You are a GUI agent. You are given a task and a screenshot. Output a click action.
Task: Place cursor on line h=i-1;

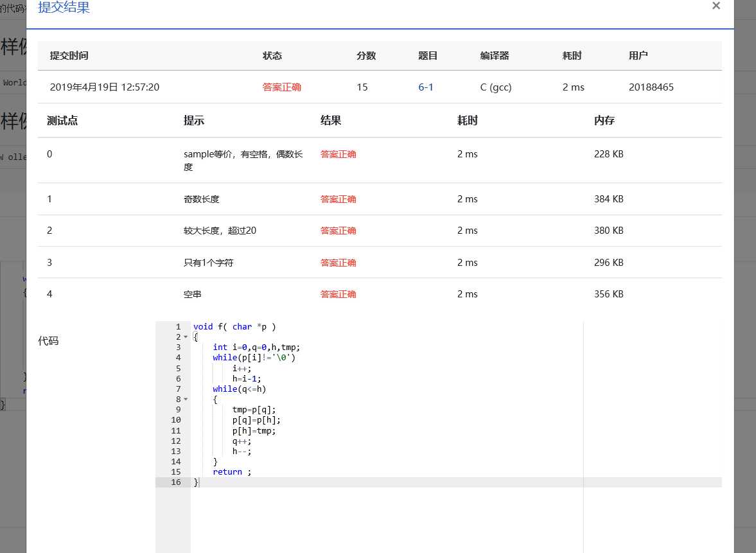(x=247, y=379)
